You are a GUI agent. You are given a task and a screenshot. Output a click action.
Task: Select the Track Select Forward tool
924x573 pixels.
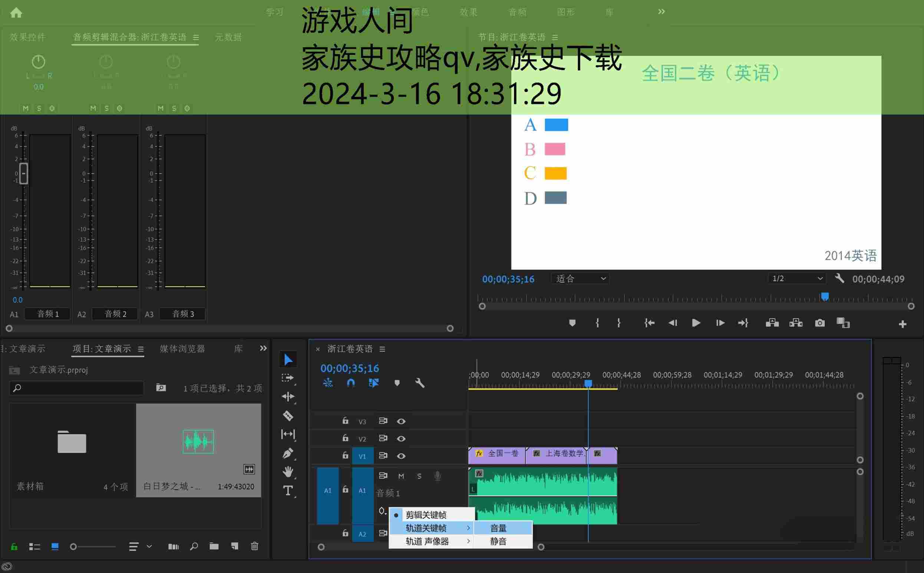point(288,378)
